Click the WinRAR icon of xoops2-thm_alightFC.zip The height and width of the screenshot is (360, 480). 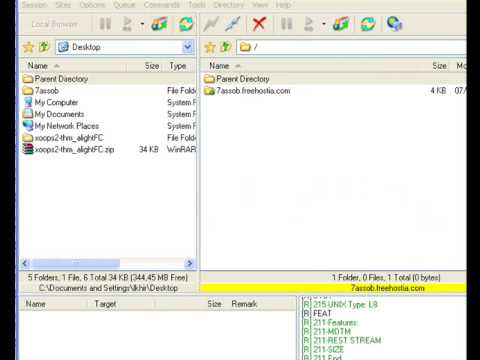pos(28,149)
